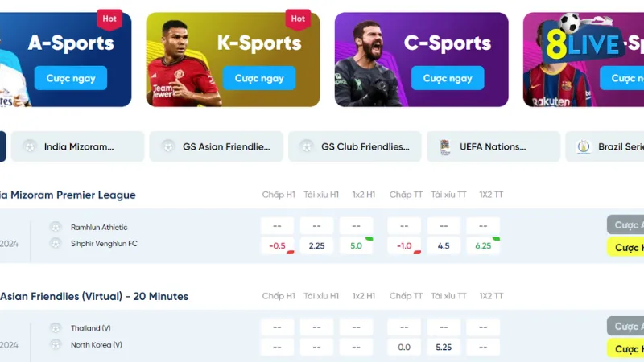
Task: Click the yellow Cược button for Ramhlun match
Action: click(626, 247)
